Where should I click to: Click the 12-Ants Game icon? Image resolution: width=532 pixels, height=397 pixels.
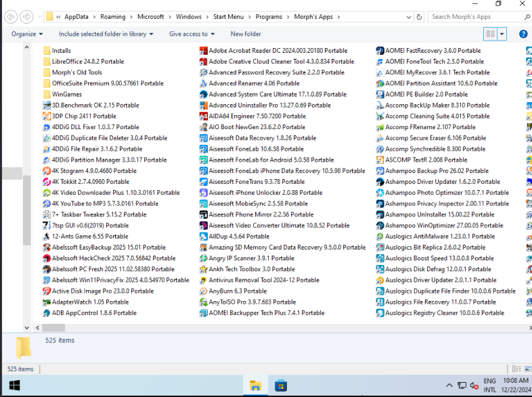(47, 236)
